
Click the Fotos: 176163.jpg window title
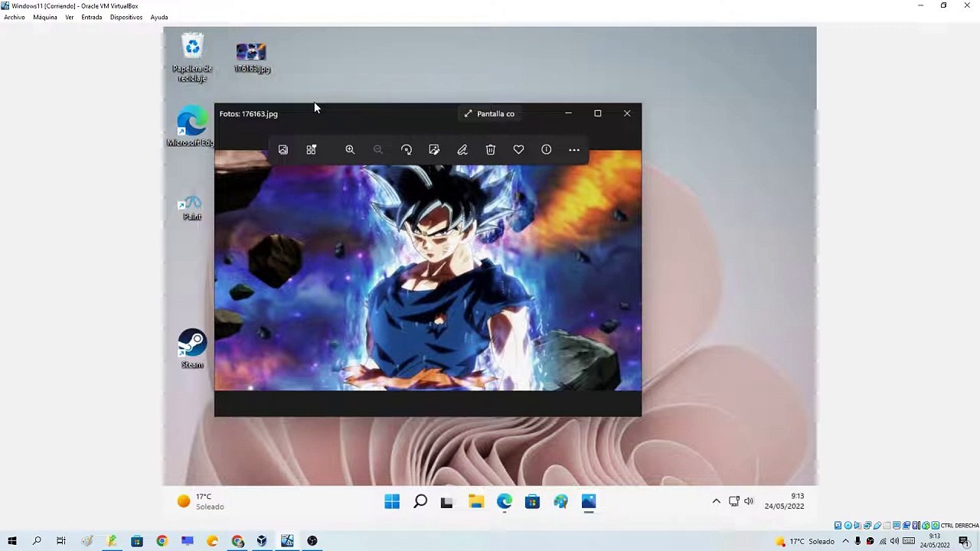point(248,114)
